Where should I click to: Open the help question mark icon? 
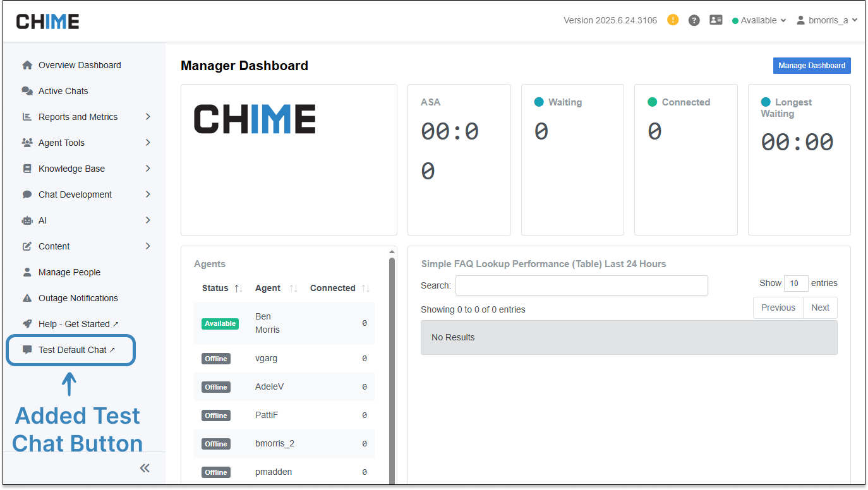694,20
